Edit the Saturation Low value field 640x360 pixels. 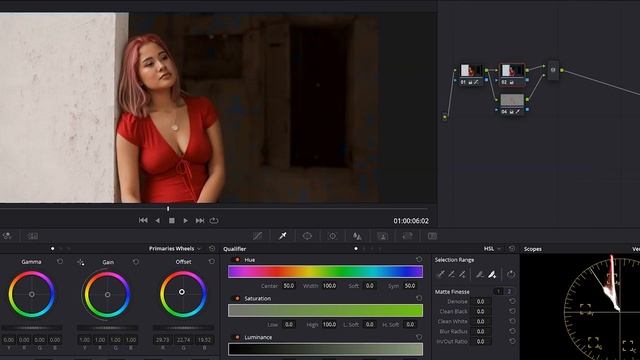(288, 324)
